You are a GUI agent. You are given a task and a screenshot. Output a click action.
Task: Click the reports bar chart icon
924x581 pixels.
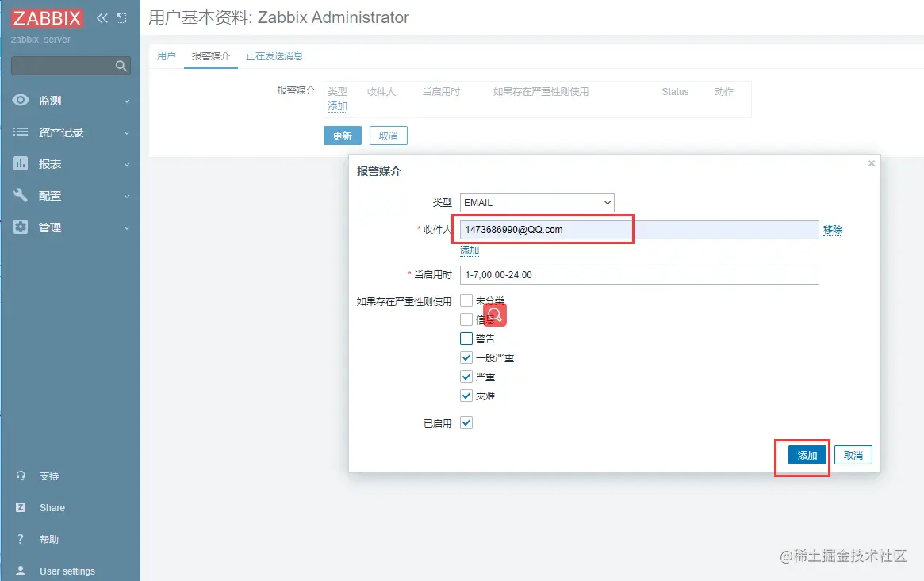point(21,163)
